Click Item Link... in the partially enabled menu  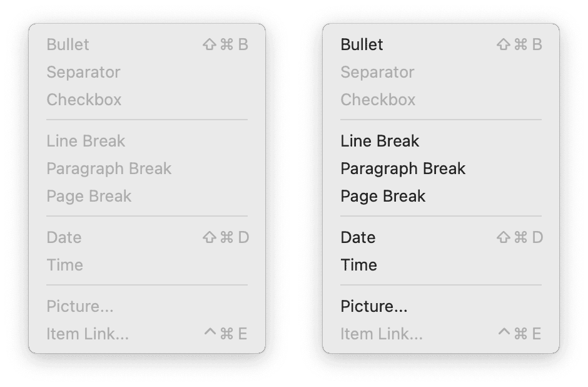point(382,334)
